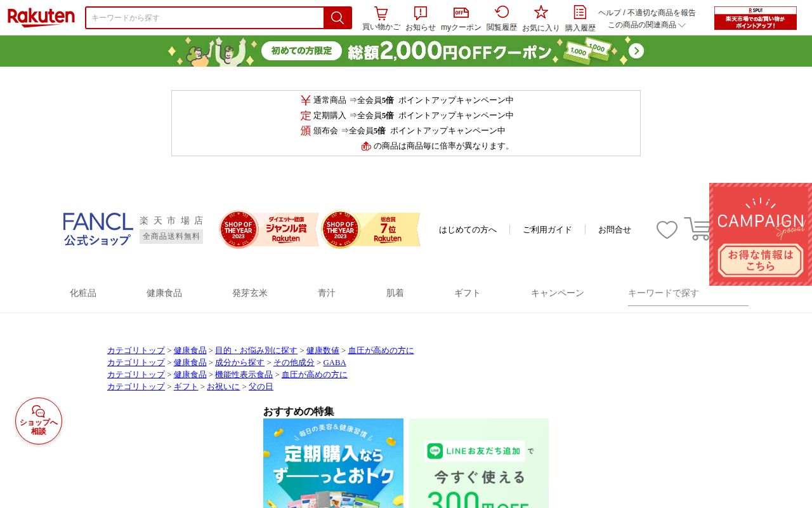Viewport: 812px width, 508px height.
Task: Open notifications (お知らせ)
Action: click(x=421, y=18)
